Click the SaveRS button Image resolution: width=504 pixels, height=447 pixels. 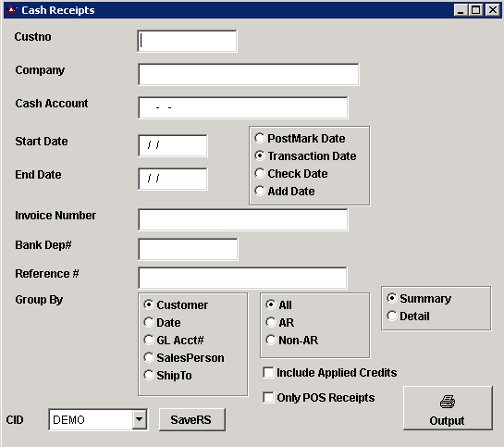(x=192, y=419)
